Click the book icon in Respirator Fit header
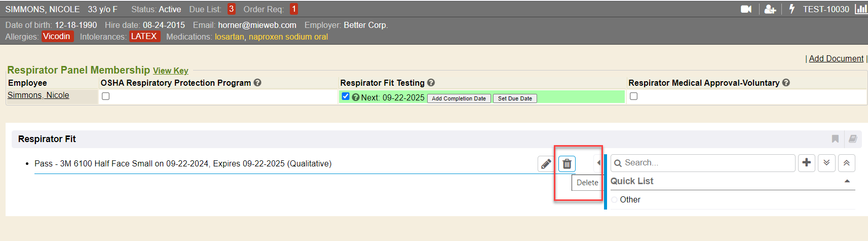The height and width of the screenshot is (241, 868). [x=853, y=139]
